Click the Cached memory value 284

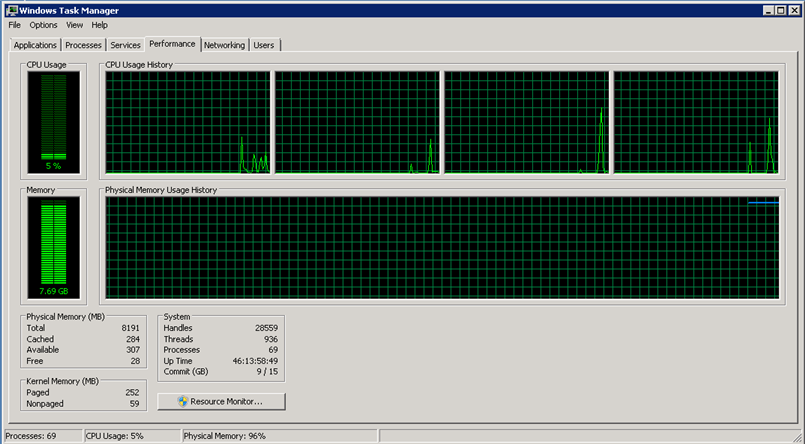tap(133, 339)
